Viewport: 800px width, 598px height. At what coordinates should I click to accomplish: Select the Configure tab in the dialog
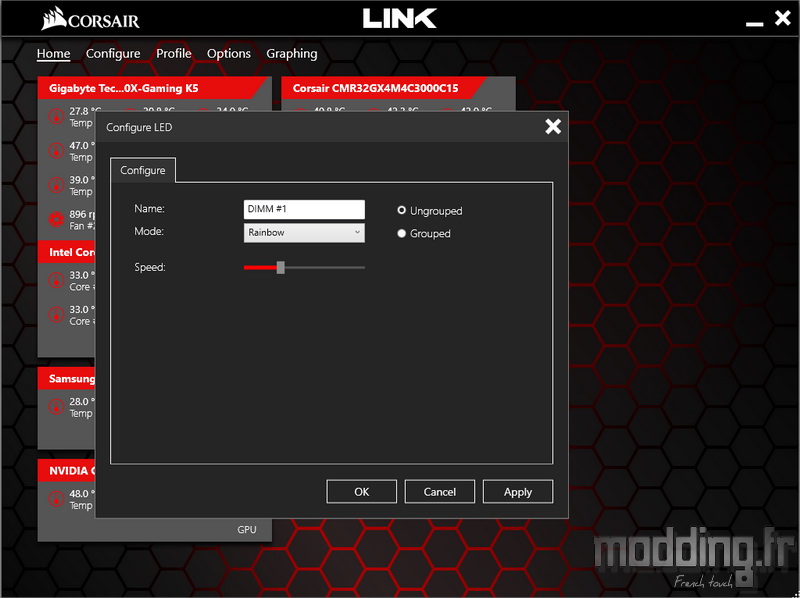coord(143,170)
